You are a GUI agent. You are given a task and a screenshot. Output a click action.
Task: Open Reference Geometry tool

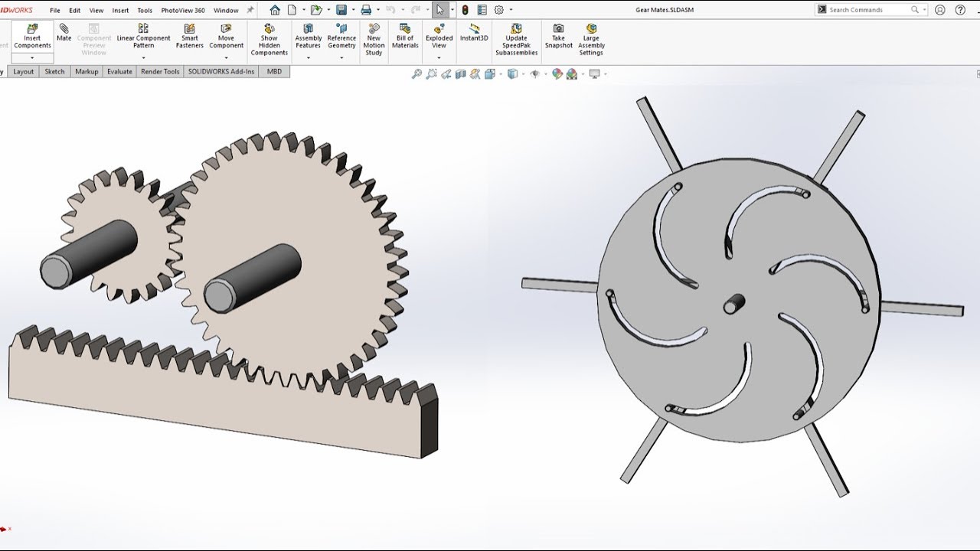pos(341,36)
